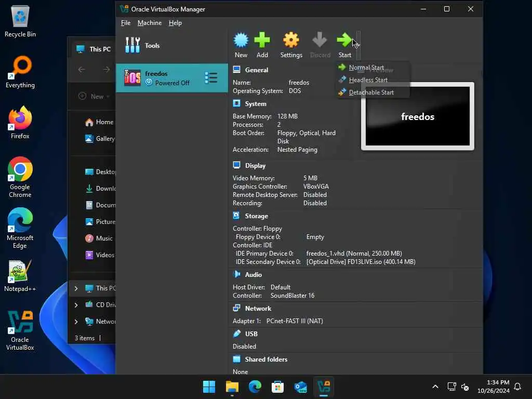Open Recycle Bin desktop icon
The height and width of the screenshot is (399, 532).
point(20,21)
